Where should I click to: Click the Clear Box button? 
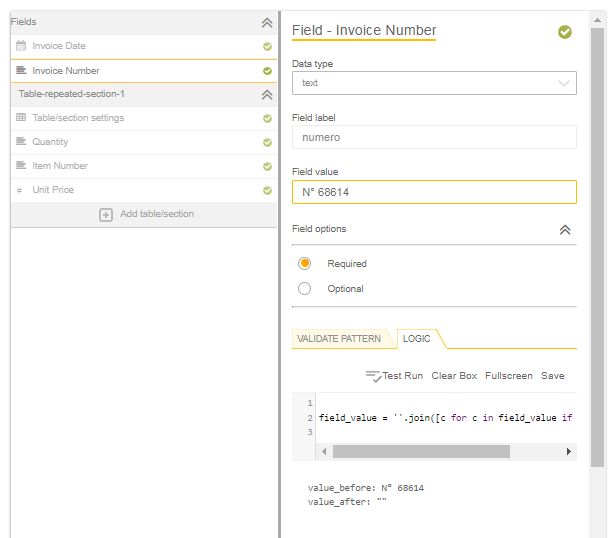click(454, 376)
